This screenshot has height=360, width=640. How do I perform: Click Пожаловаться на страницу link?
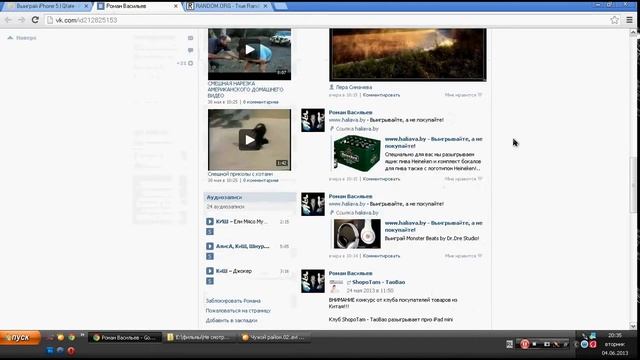(x=238, y=311)
